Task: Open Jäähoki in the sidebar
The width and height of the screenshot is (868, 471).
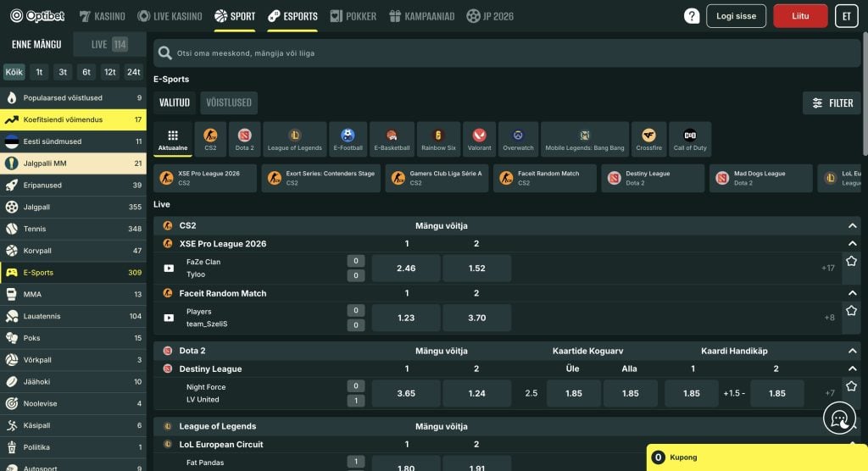Action: (73, 382)
